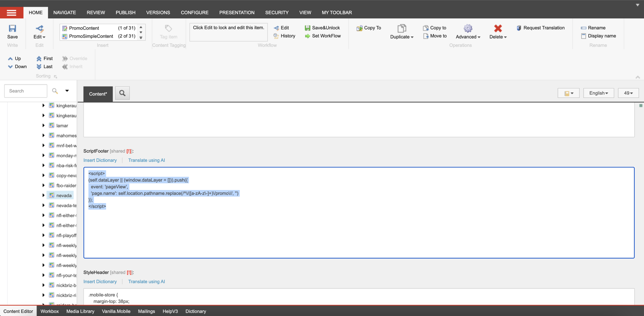Open the Content tab
Viewport: 644px width, 316px height.
pyautogui.click(x=98, y=94)
